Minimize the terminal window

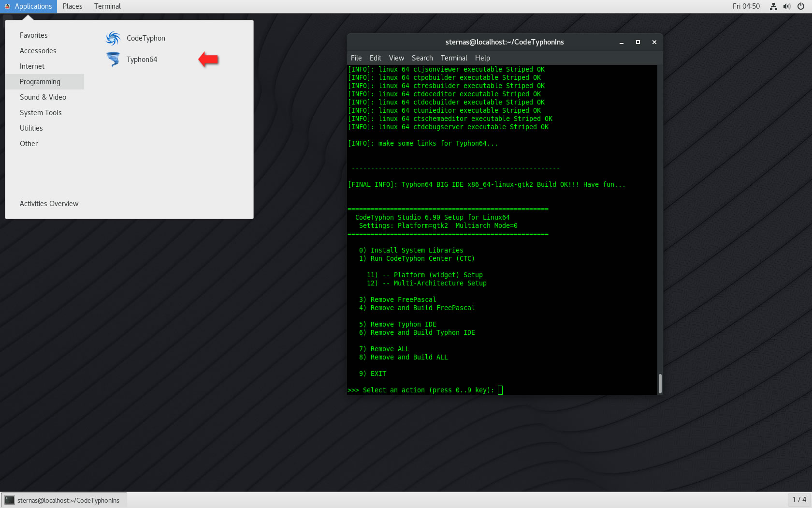click(x=622, y=43)
